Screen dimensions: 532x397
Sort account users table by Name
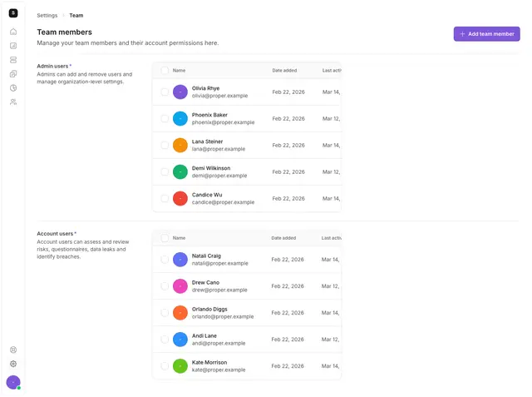[179, 238]
